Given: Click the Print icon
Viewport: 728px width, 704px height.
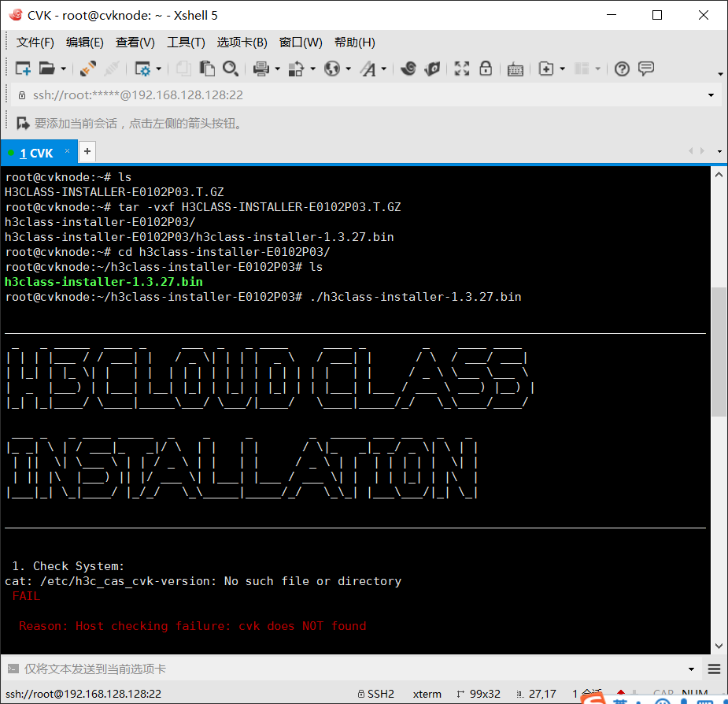Looking at the screenshot, I should click(x=261, y=69).
